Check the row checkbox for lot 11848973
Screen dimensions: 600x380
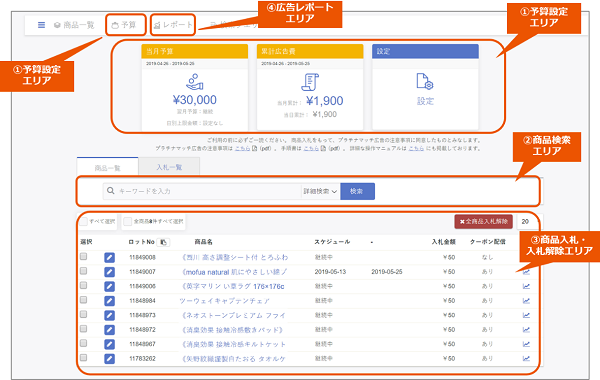(83, 314)
